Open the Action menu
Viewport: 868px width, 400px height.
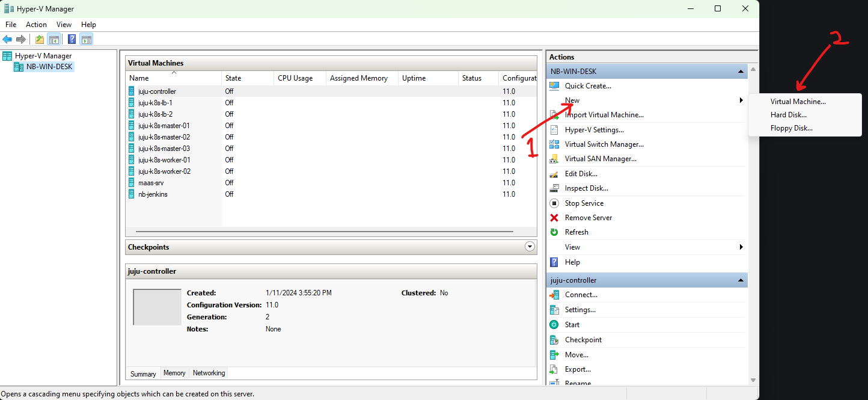36,25
